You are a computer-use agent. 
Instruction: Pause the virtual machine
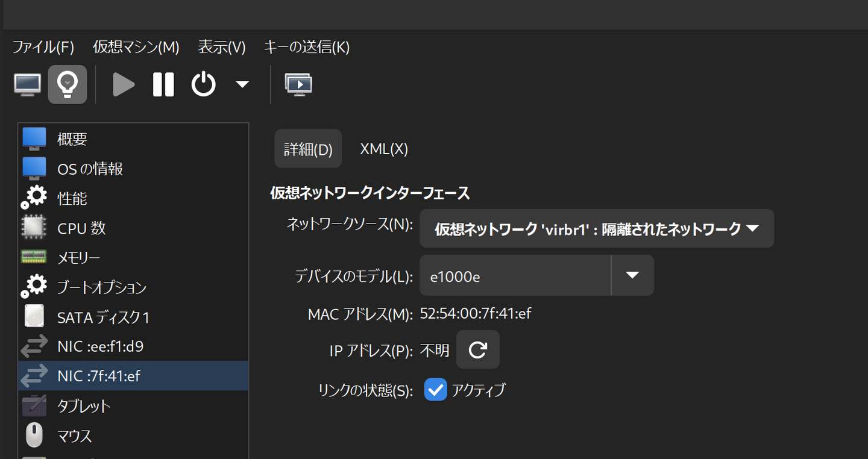point(163,84)
